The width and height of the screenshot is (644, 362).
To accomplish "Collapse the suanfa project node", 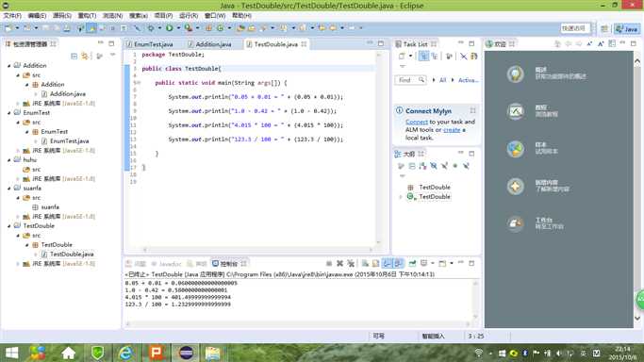I will tap(9, 188).
